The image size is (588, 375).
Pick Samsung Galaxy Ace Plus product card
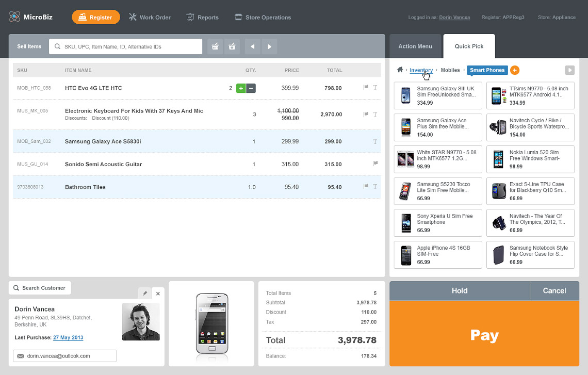438,127
